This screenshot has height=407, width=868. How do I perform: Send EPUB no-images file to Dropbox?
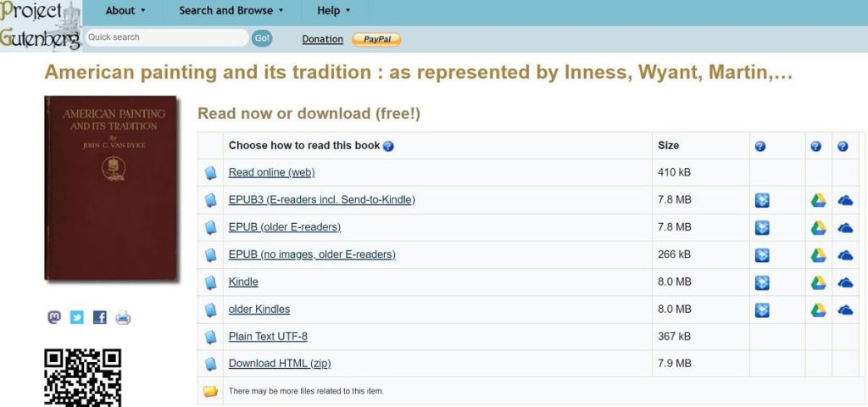click(x=762, y=255)
